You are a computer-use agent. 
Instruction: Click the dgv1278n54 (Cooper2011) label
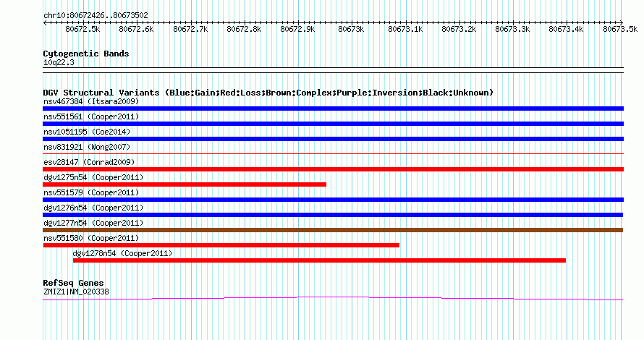pos(122,253)
